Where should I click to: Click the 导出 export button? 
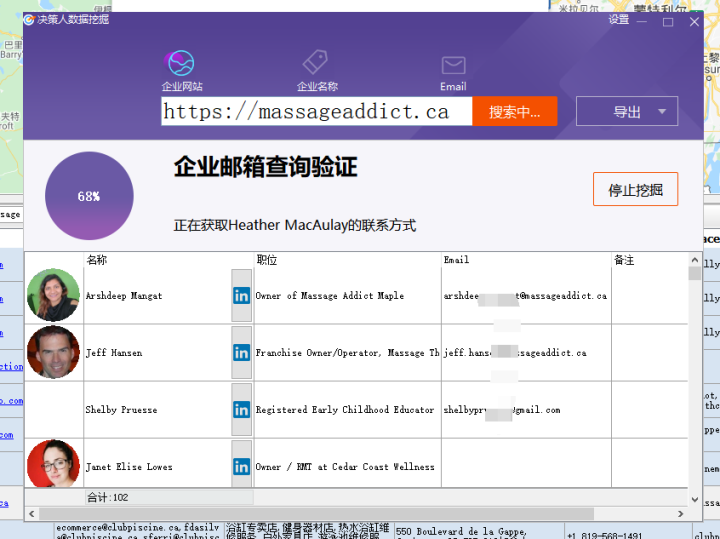[x=627, y=111]
